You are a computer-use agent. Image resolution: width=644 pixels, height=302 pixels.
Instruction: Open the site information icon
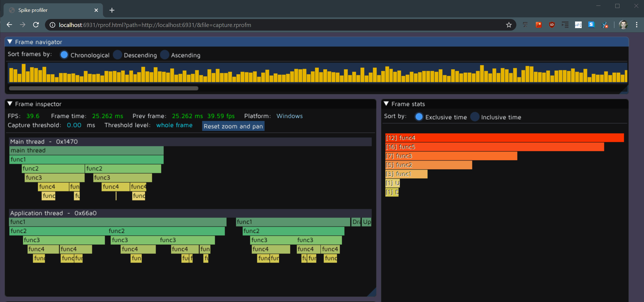pos(52,25)
